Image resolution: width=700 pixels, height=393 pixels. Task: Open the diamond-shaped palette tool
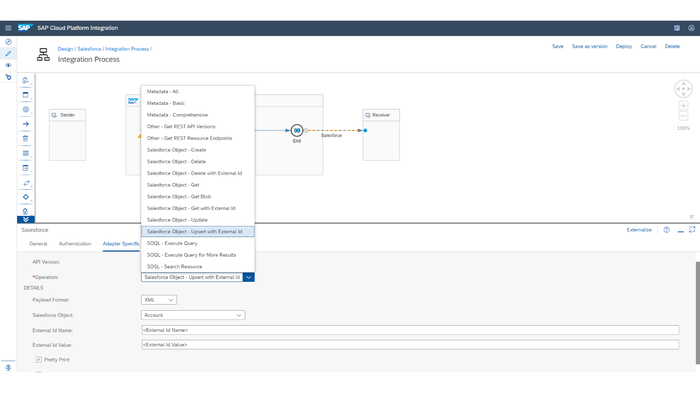click(x=26, y=197)
